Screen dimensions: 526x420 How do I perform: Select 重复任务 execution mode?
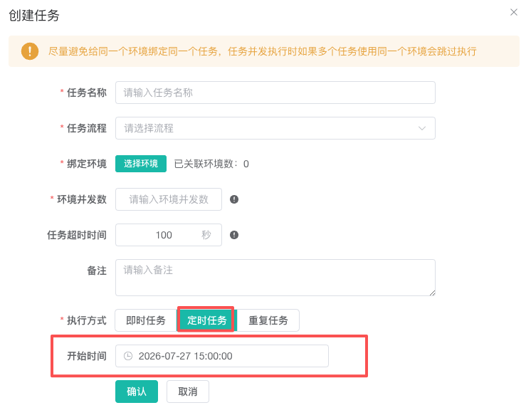tap(268, 320)
